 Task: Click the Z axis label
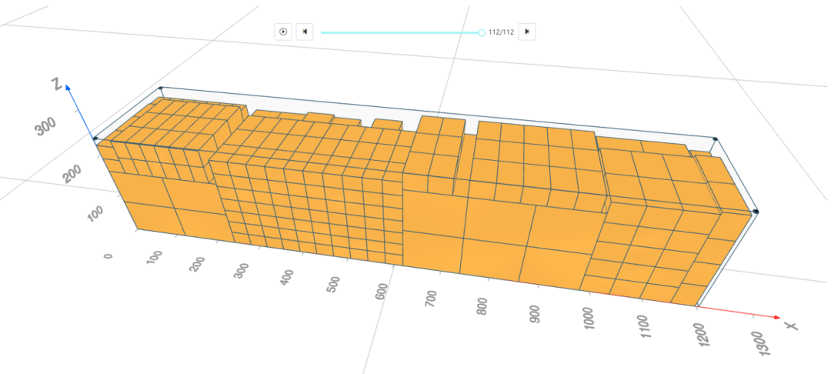click(56, 83)
